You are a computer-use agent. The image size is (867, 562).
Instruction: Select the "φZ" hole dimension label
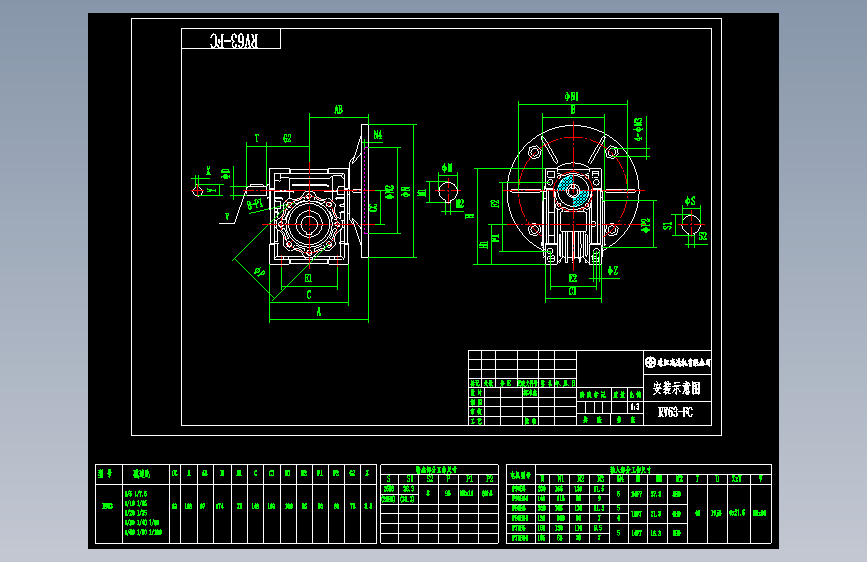[613, 270]
